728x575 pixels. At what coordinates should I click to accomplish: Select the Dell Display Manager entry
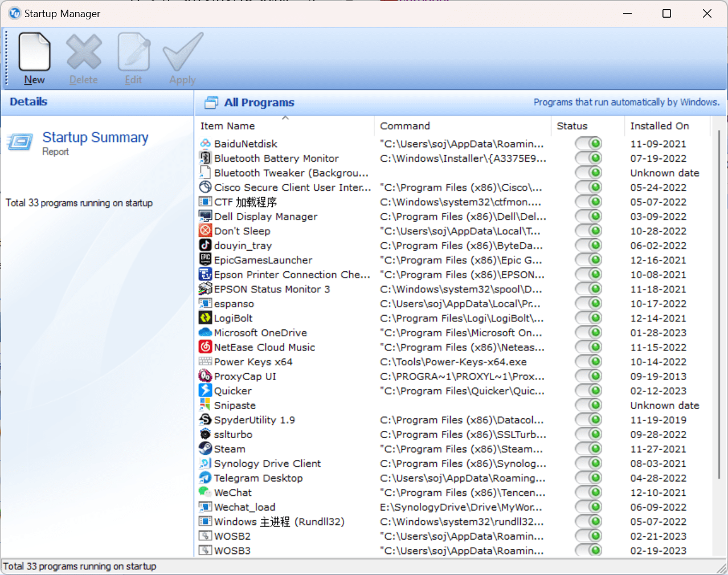265,217
